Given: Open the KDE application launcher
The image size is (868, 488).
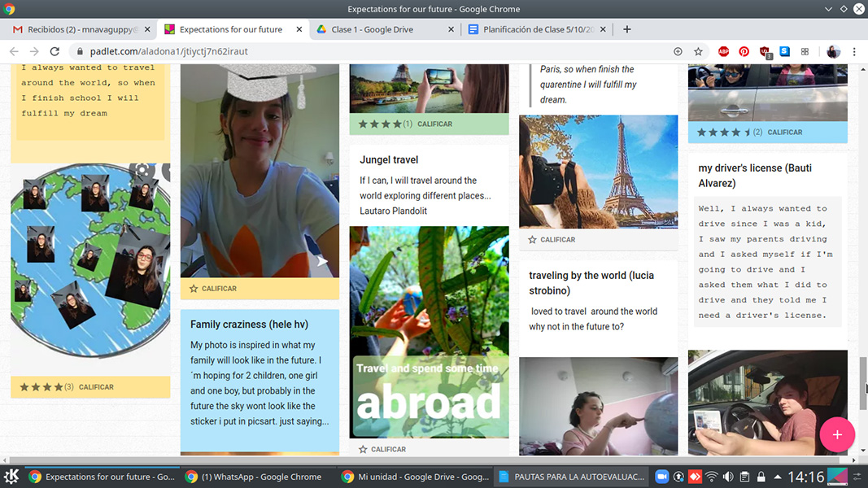Looking at the screenshot, I should tap(11, 477).
